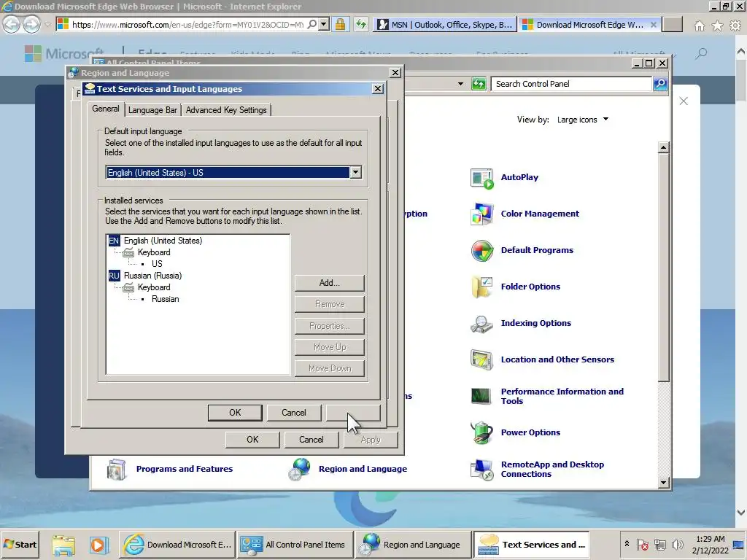Show hidden tray icons arrow

[627, 544]
